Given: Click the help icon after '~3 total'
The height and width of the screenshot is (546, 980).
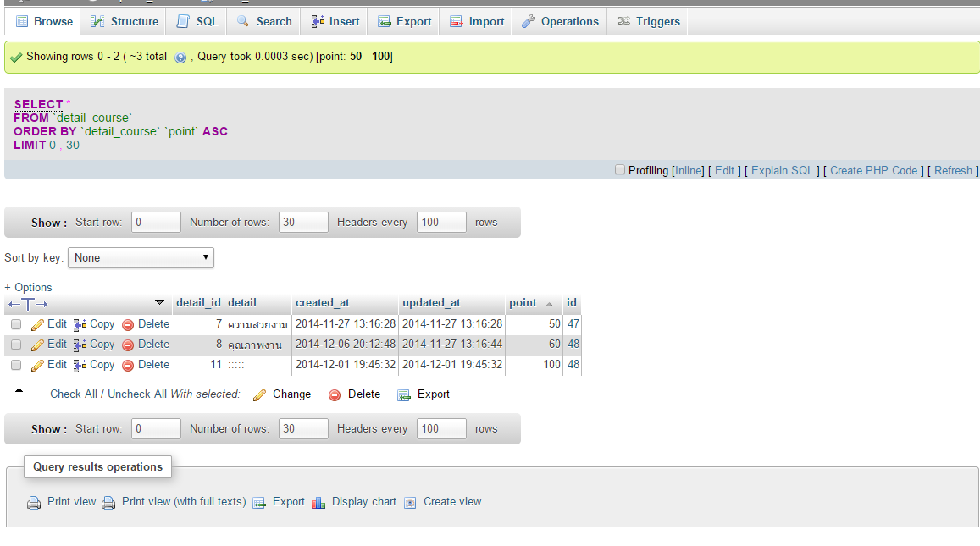Looking at the screenshot, I should [x=180, y=58].
